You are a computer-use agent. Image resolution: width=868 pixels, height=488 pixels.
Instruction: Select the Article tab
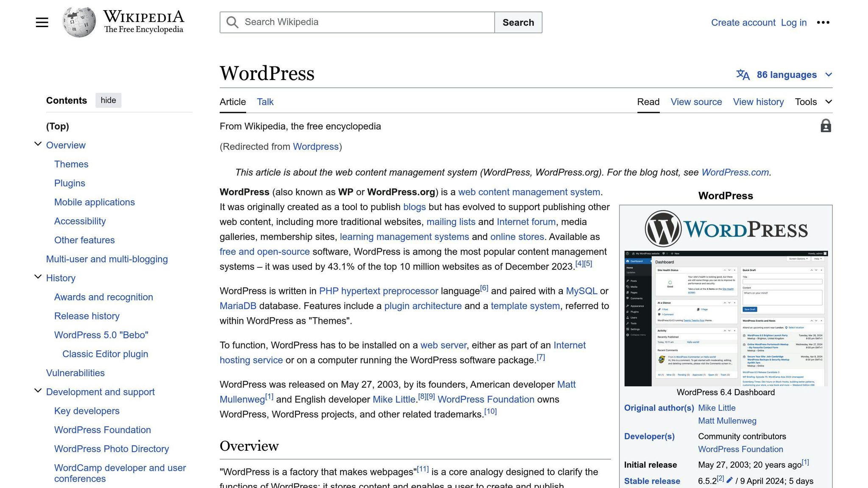click(233, 102)
